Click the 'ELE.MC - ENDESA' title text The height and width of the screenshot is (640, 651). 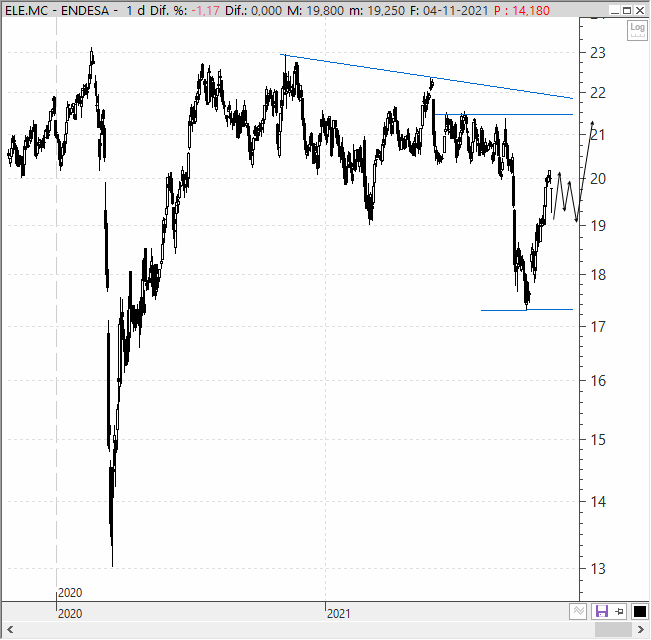click(x=57, y=10)
